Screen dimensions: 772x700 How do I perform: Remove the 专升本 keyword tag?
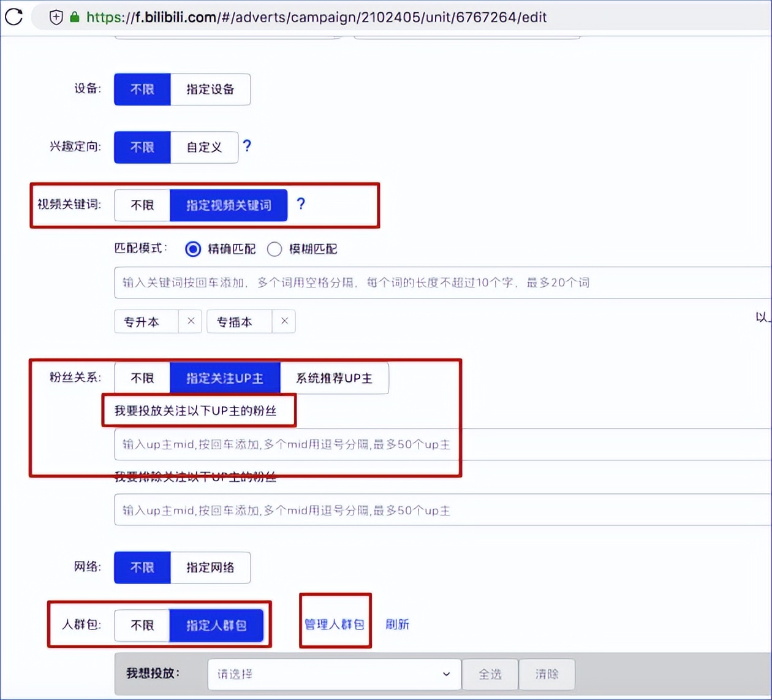tap(191, 321)
